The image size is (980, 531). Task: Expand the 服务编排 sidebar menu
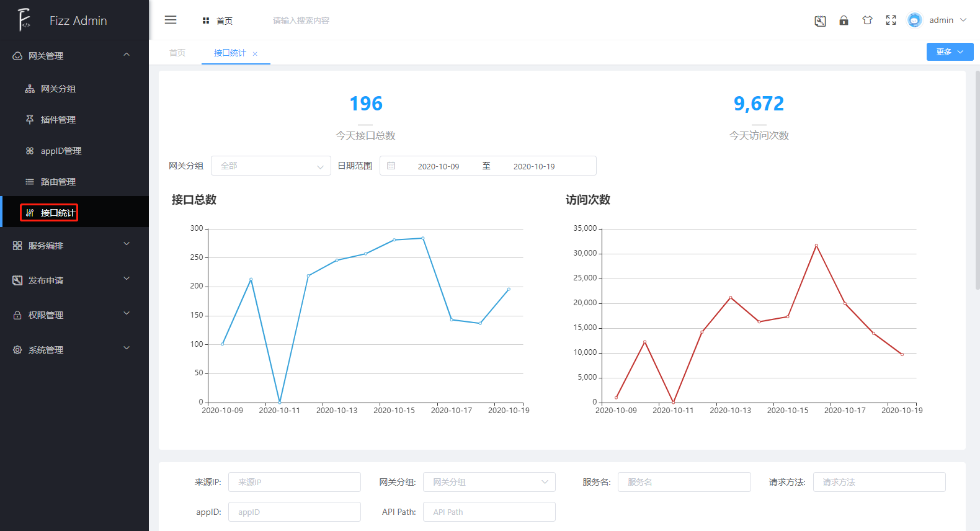74,246
